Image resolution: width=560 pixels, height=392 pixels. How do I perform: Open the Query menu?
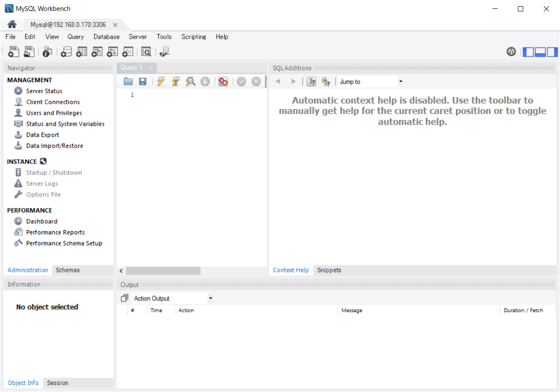point(76,37)
